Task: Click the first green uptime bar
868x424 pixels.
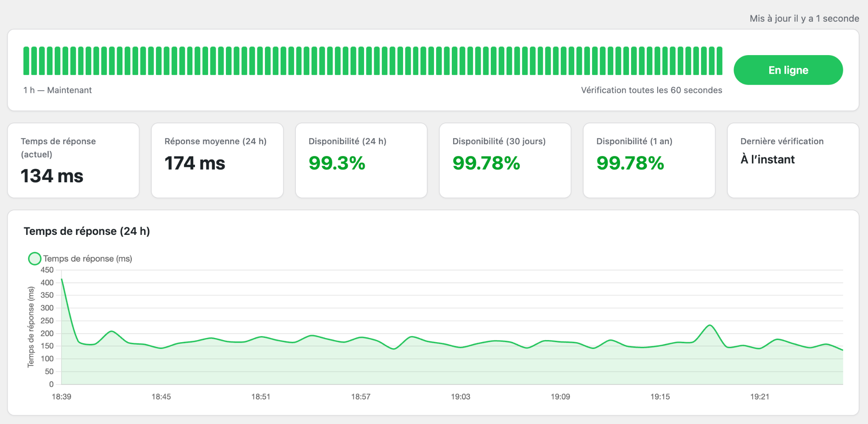Action: coord(26,61)
